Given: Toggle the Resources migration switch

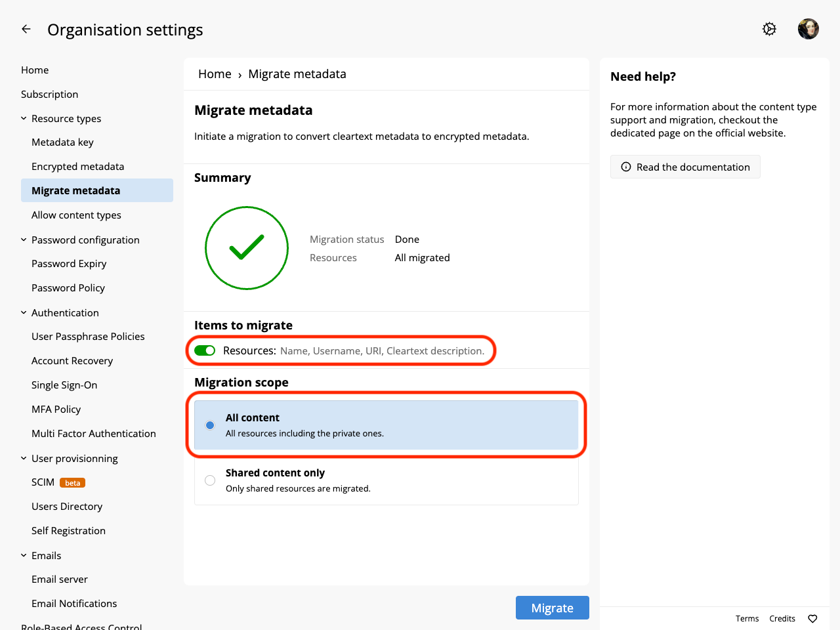Looking at the screenshot, I should tap(205, 350).
